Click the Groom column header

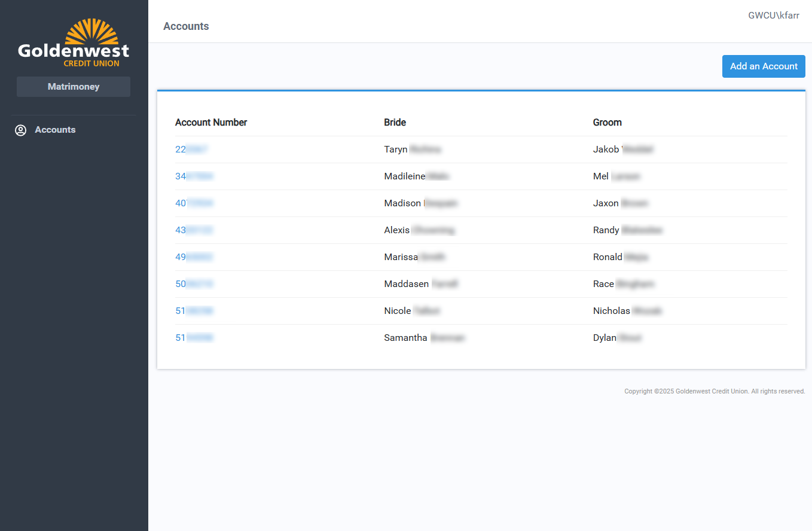click(x=607, y=122)
